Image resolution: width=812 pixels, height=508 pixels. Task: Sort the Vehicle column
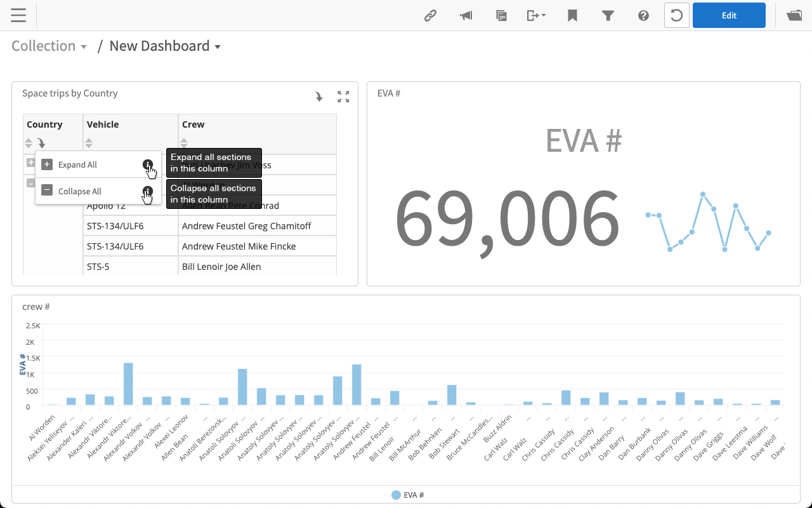89,143
